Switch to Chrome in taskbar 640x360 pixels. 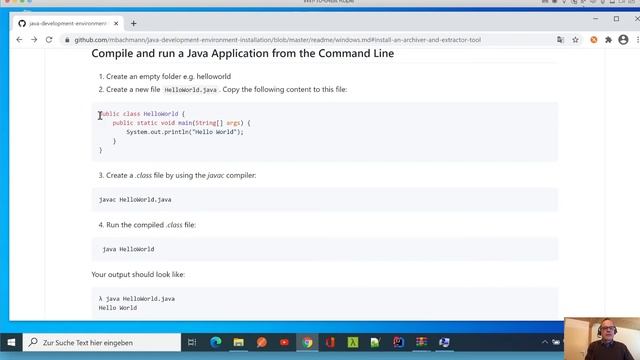click(x=307, y=342)
